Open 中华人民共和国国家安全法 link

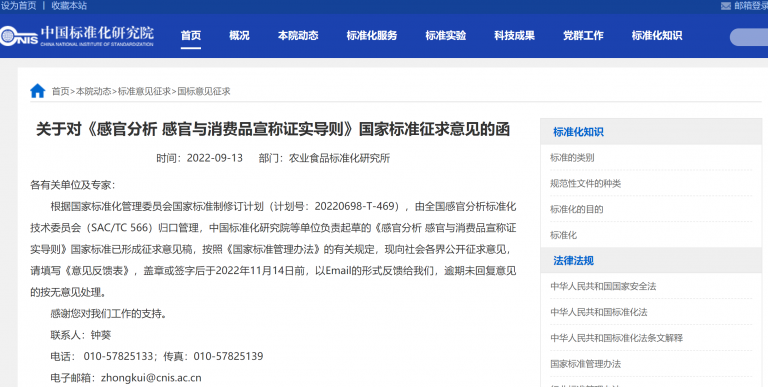pyautogui.click(x=603, y=287)
